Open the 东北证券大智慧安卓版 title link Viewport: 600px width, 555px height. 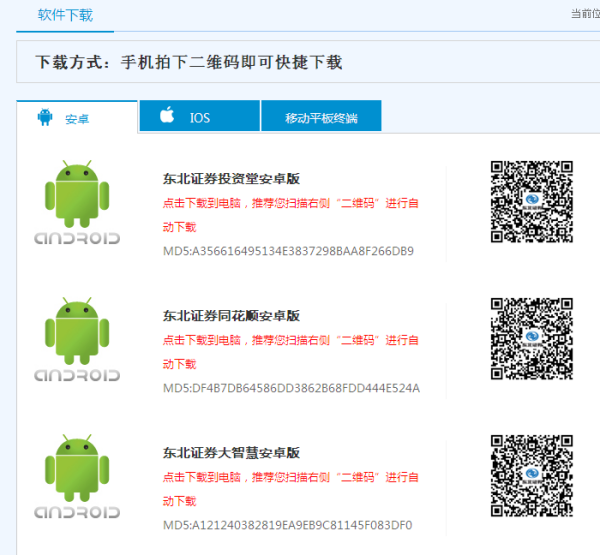[x=231, y=453]
